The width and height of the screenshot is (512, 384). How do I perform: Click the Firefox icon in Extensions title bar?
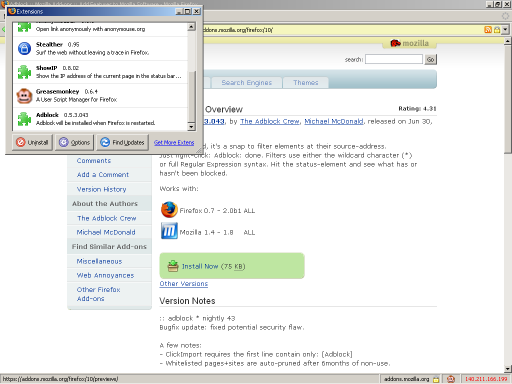pyautogui.click(x=12, y=11)
